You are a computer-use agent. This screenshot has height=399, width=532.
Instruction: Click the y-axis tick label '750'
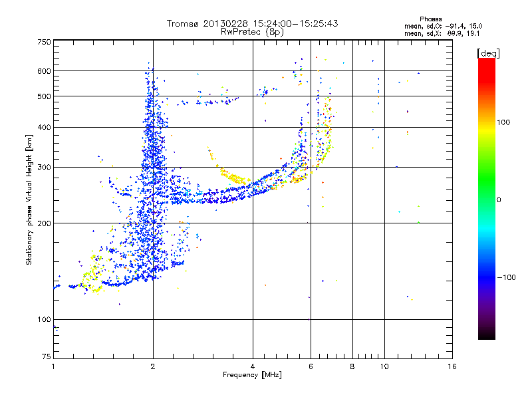pyautogui.click(x=44, y=42)
